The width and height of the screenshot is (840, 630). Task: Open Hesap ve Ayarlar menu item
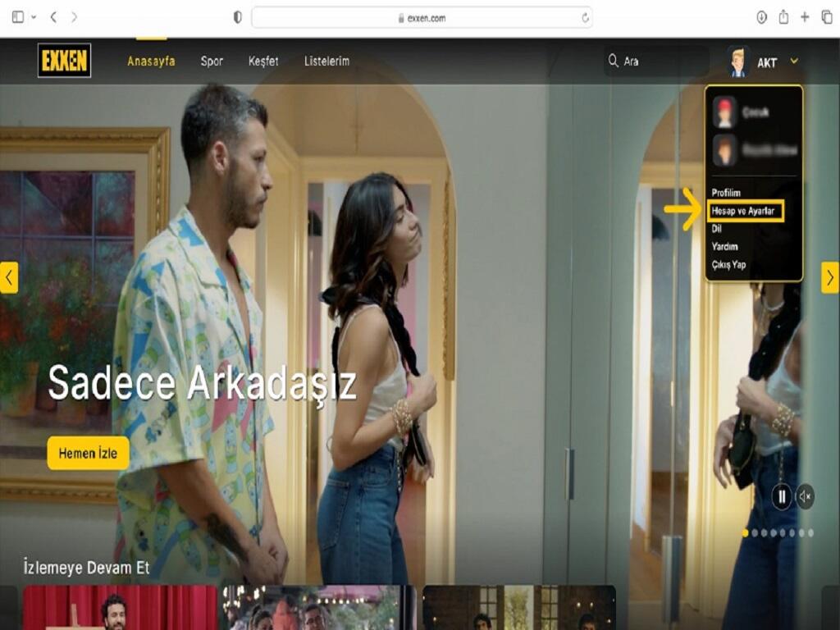click(745, 211)
